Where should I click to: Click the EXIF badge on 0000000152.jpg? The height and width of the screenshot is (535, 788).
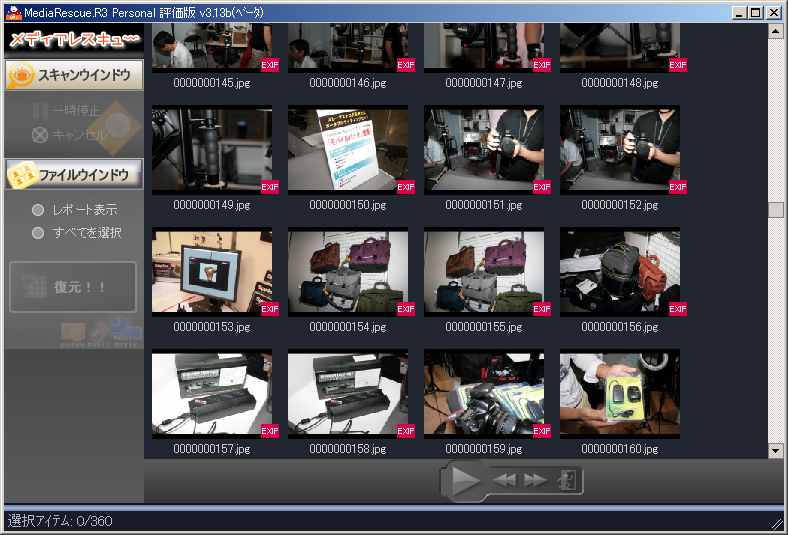[x=678, y=187]
